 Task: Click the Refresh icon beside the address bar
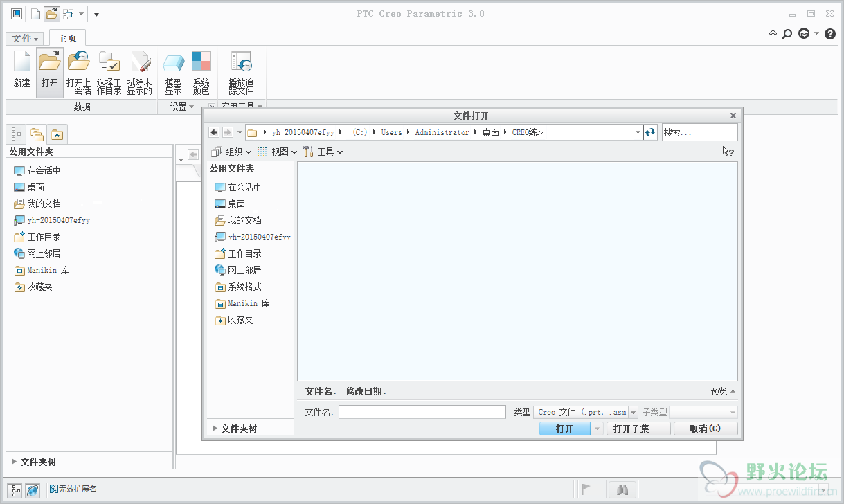click(x=650, y=132)
